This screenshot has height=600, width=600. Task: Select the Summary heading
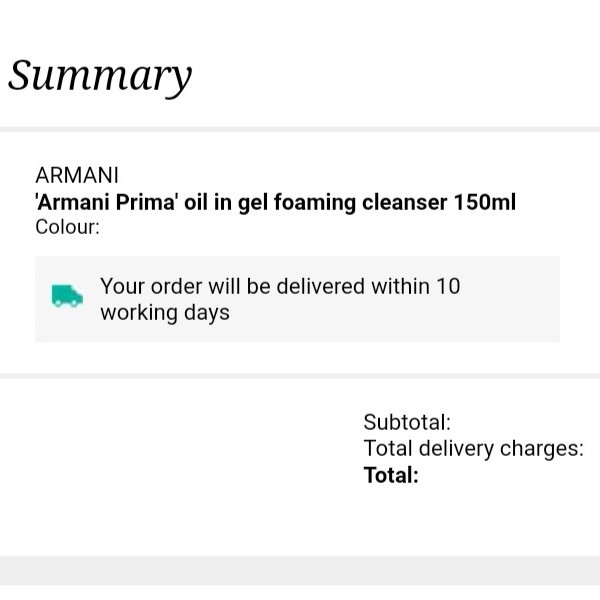pyautogui.click(x=100, y=77)
